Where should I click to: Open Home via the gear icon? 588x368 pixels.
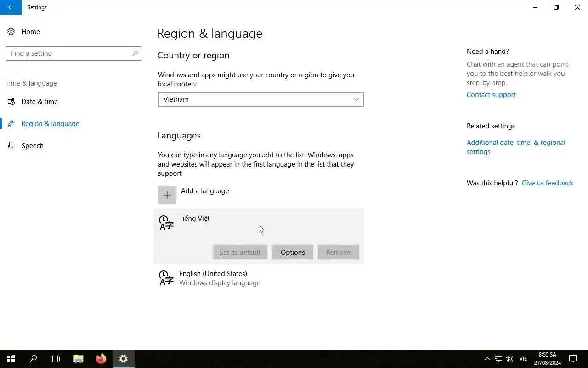point(11,31)
